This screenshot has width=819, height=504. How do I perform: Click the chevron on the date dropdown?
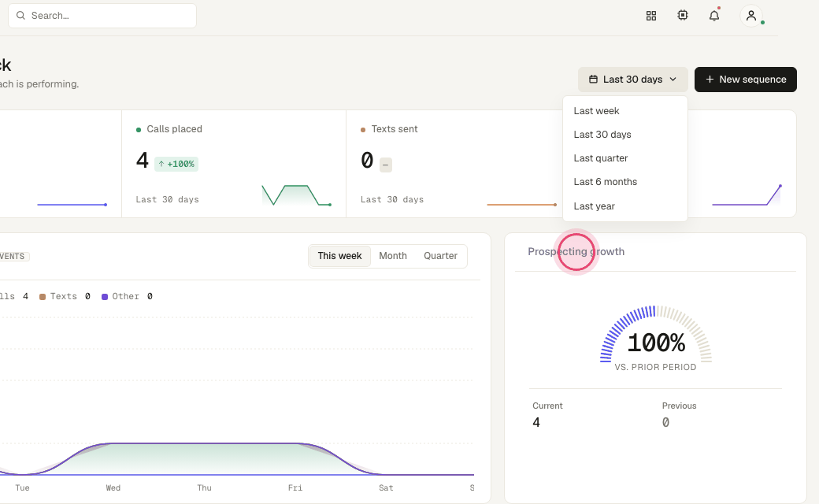(x=673, y=80)
